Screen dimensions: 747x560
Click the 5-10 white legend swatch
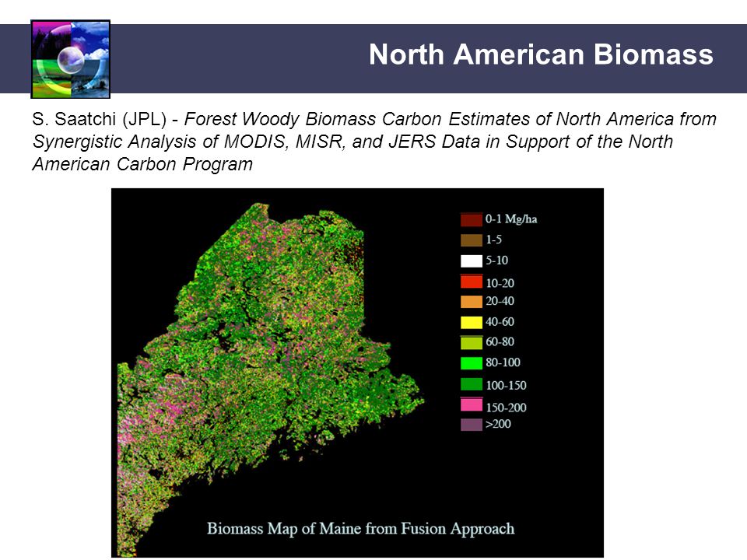(472, 261)
